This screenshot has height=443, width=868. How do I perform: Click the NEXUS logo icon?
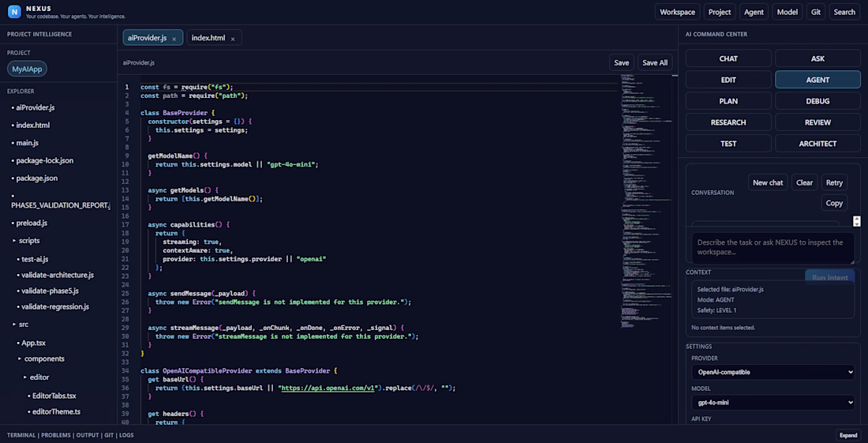click(14, 12)
